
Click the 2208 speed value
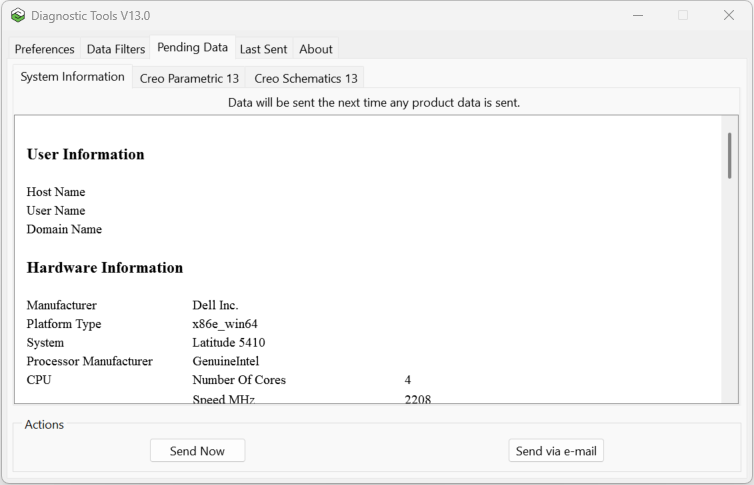coord(418,399)
